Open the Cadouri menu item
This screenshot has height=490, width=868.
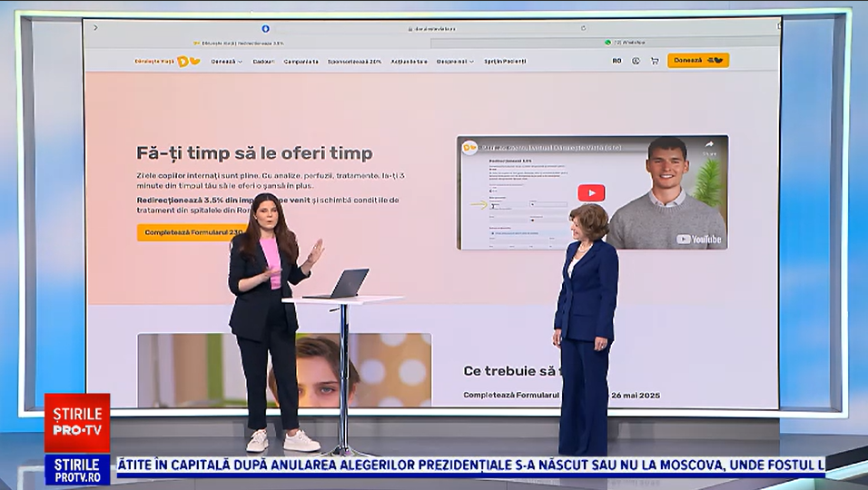pos(263,62)
